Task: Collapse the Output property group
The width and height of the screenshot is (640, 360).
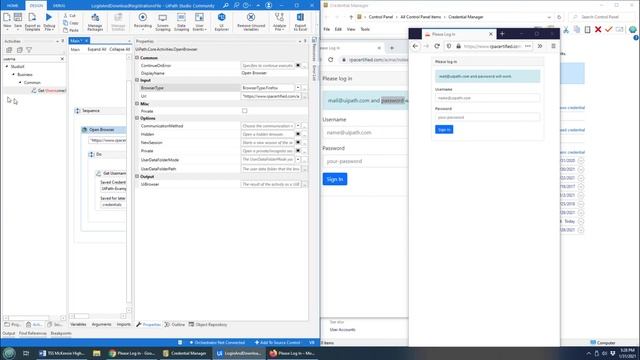Action: coord(137,176)
